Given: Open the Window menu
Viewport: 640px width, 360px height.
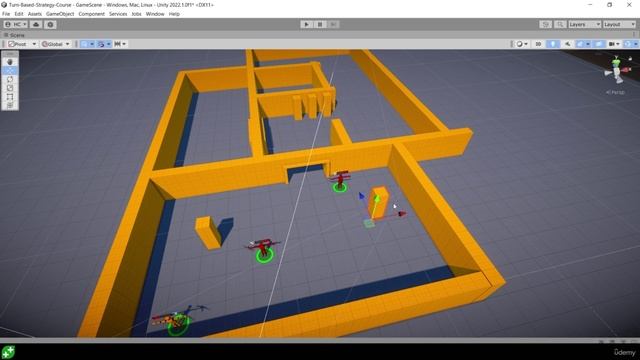Looking at the screenshot, I should point(155,14).
